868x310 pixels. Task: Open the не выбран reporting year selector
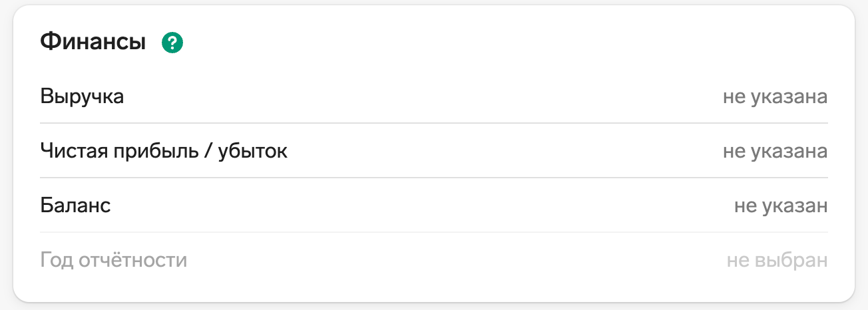point(777,260)
